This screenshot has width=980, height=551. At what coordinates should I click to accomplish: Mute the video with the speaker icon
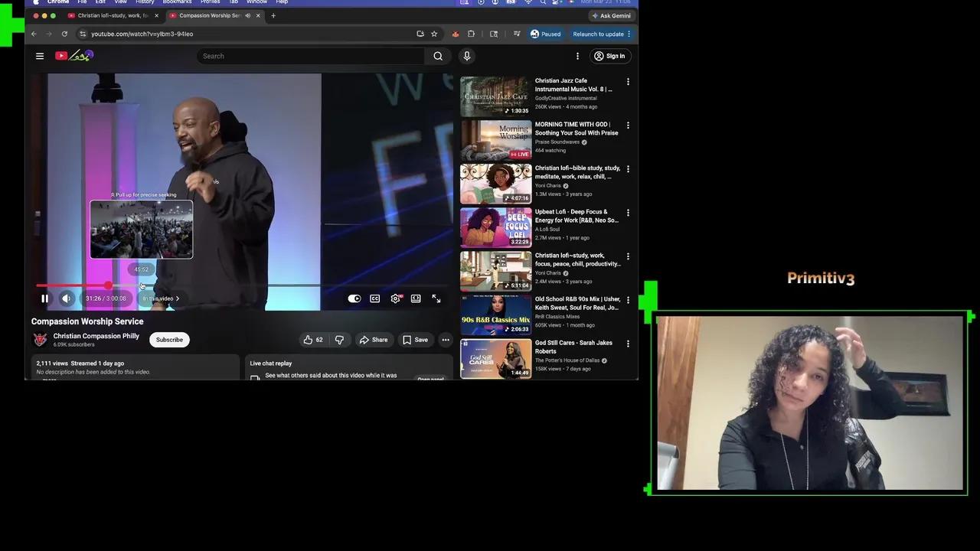click(66, 298)
